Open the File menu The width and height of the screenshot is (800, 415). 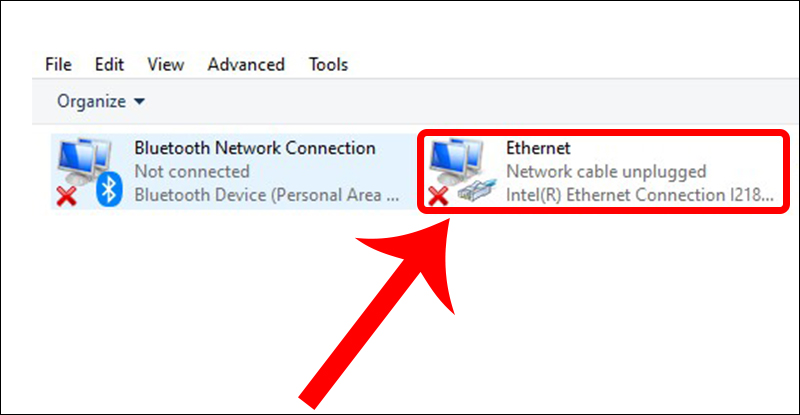59,64
